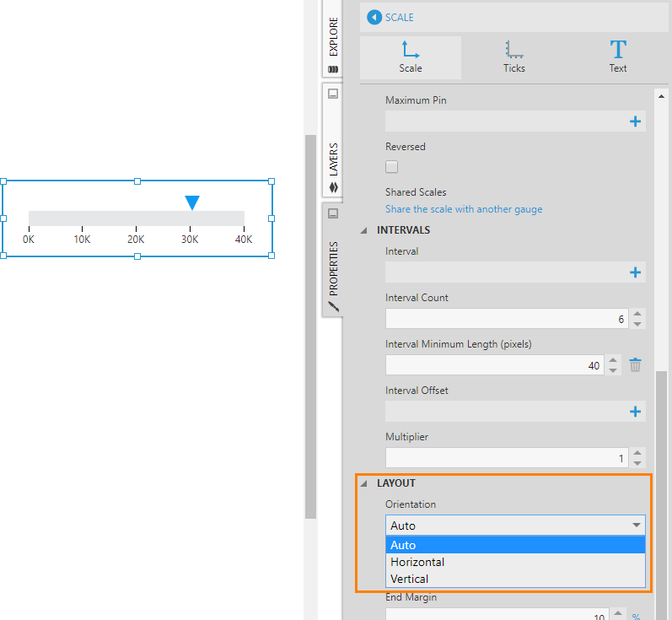The width and height of the screenshot is (672, 620).
Task: Open the Orientation dropdown arrow
Action: (636, 526)
